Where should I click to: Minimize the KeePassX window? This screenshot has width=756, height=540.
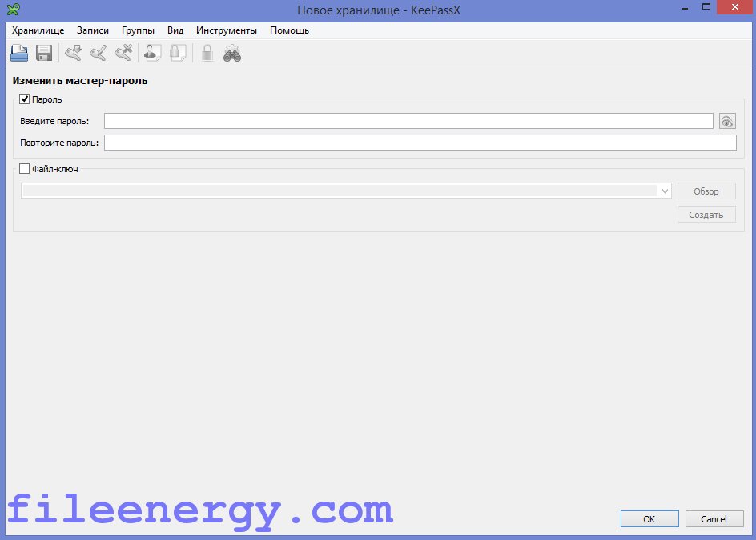(x=686, y=8)
